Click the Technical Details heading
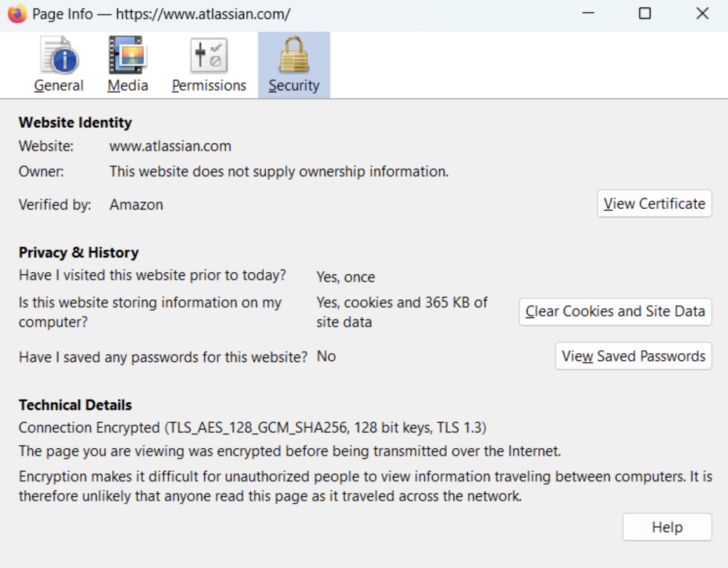The image size is (728, 568). 75,405
